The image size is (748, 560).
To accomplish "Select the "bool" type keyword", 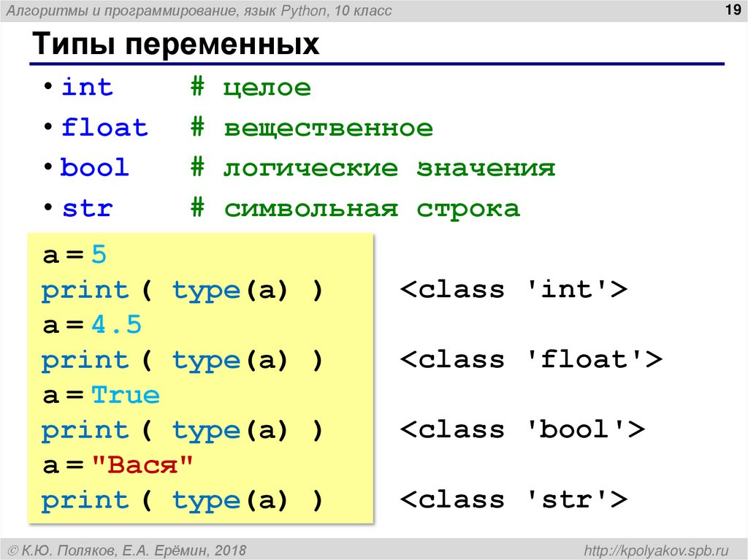I will [x=95, y=167].
